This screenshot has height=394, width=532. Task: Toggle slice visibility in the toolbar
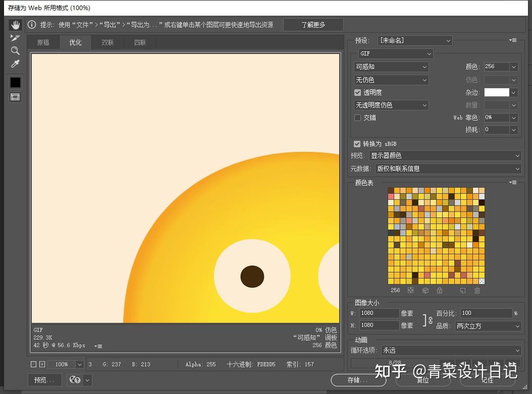(x=15, y=97)
